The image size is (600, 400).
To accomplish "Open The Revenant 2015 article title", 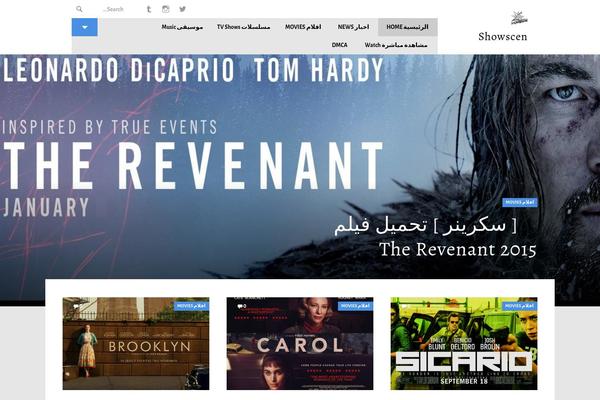I will (x=435, y=237).
